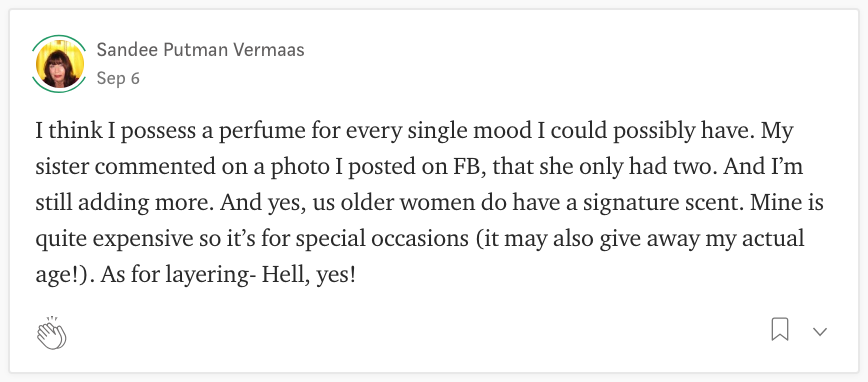Clap for Sandee's perfume response
Image resolution: width=868 pixels, height=382 pixels.
pos(51,333)
